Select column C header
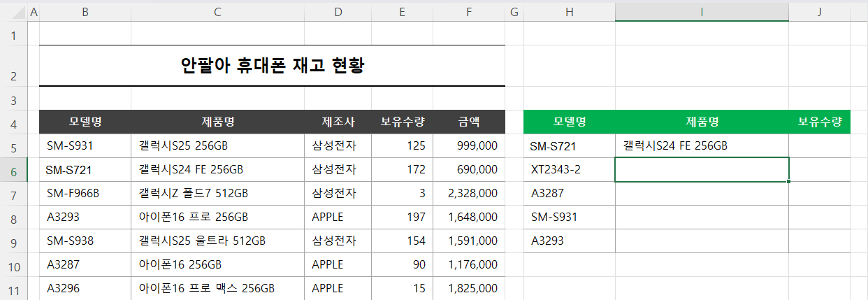868x300 pixels. click(217, 12)
